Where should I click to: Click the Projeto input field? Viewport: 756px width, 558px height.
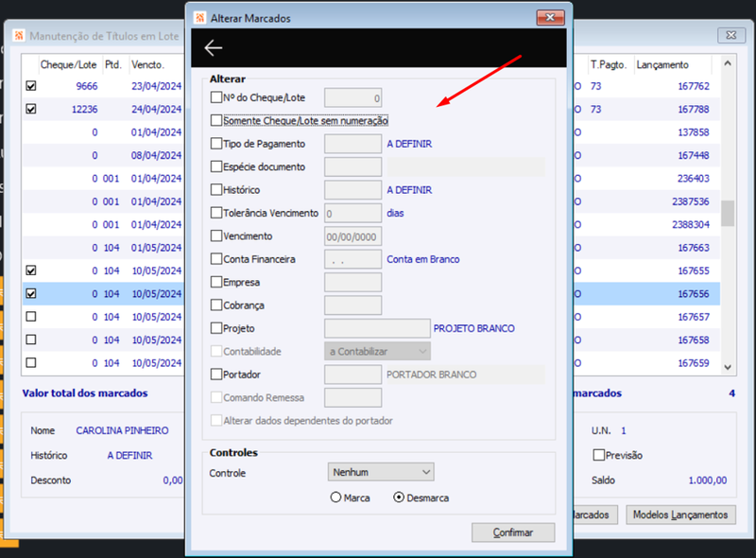[377, 329]
